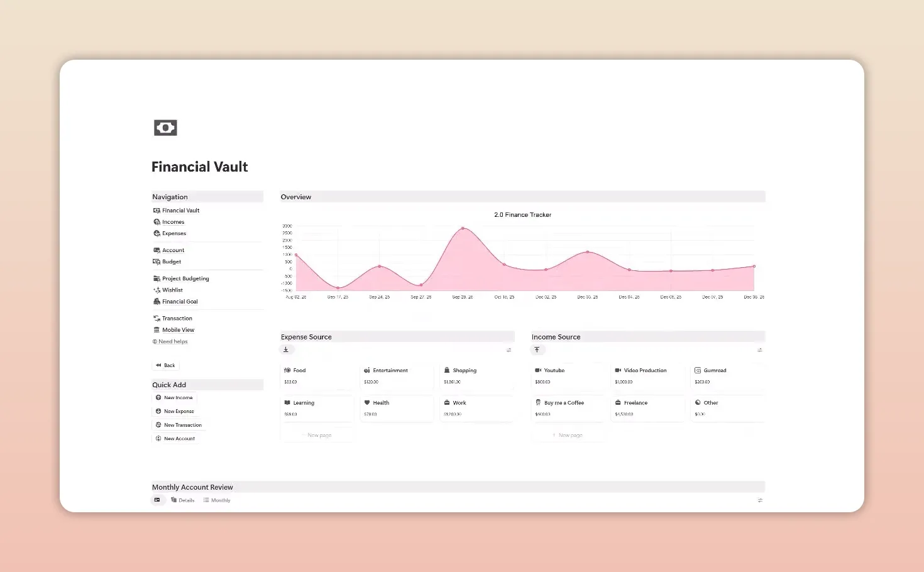
Task: Click the Expense Source heading
Action: click(x=306, y=337)
